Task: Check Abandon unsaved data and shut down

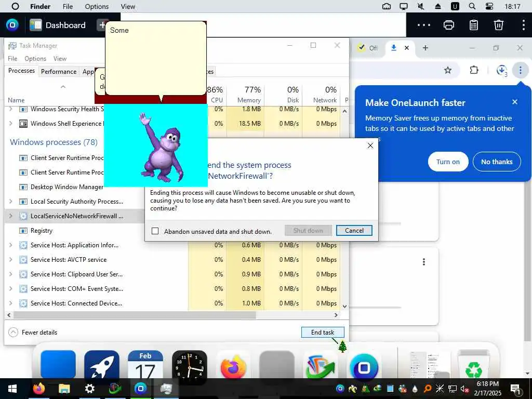Action: (x=155, y=231)
